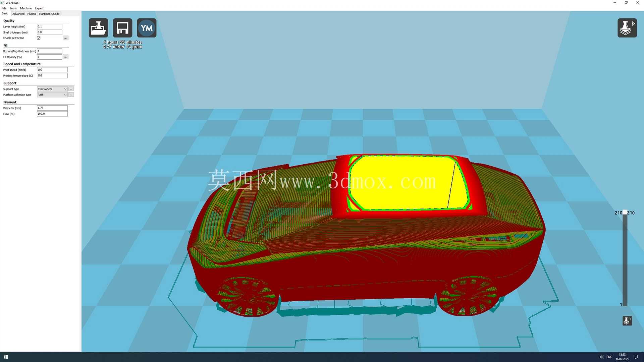Click the Load model icon

[x=98, y=28]
